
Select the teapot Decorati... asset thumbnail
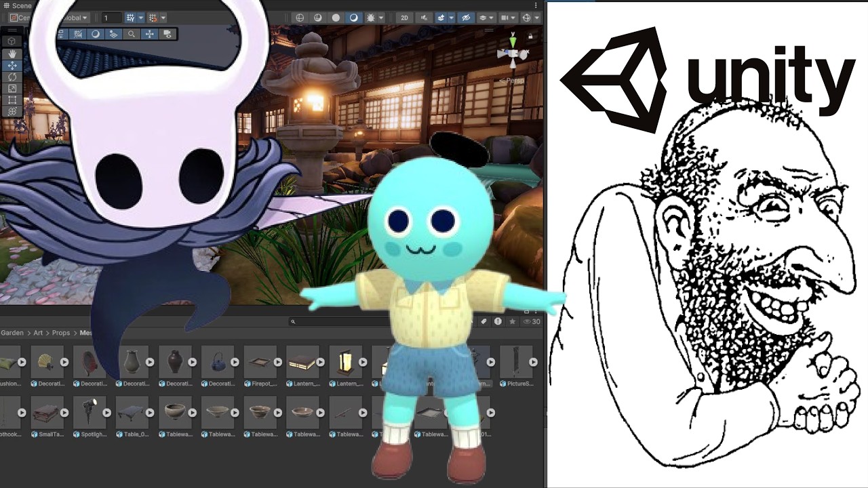(218, 362)
